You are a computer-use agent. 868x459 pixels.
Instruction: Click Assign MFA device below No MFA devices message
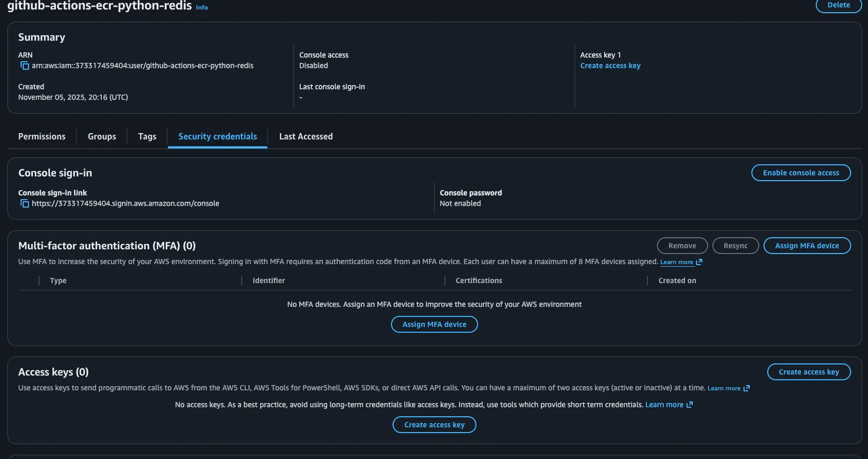[434, 324]
